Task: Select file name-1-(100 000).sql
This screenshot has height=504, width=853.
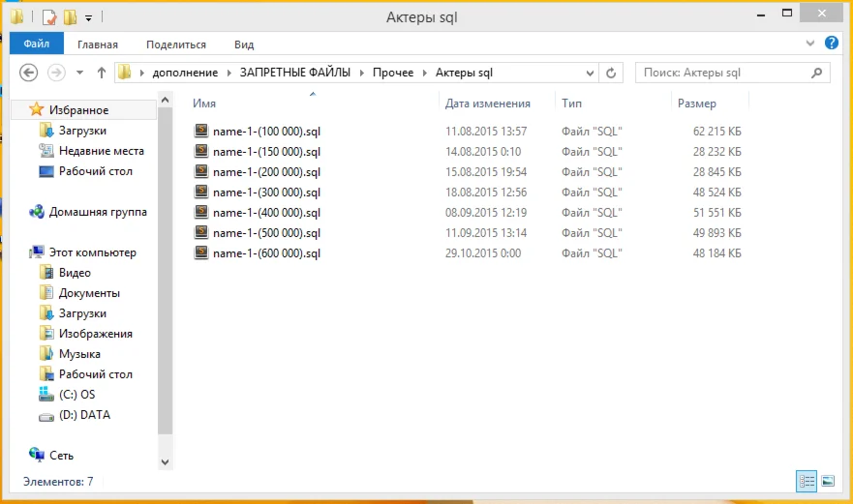Action: (x=265, y=131)
